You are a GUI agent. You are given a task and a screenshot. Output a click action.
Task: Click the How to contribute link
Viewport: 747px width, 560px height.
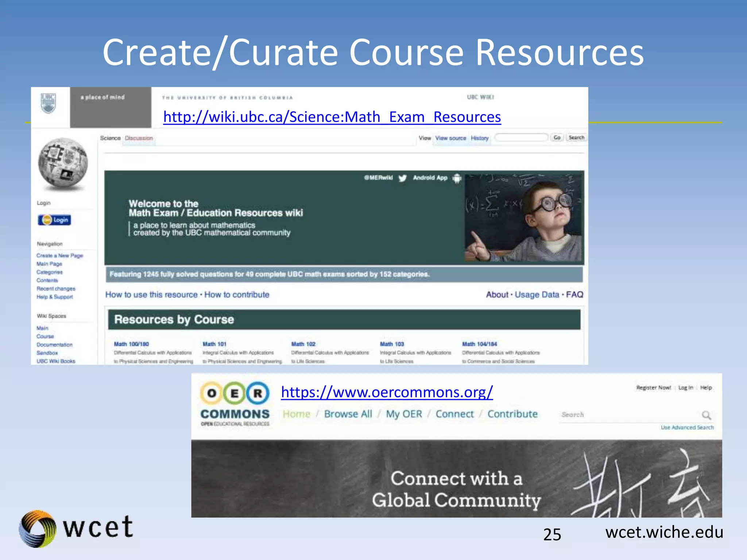pos(236,294)
